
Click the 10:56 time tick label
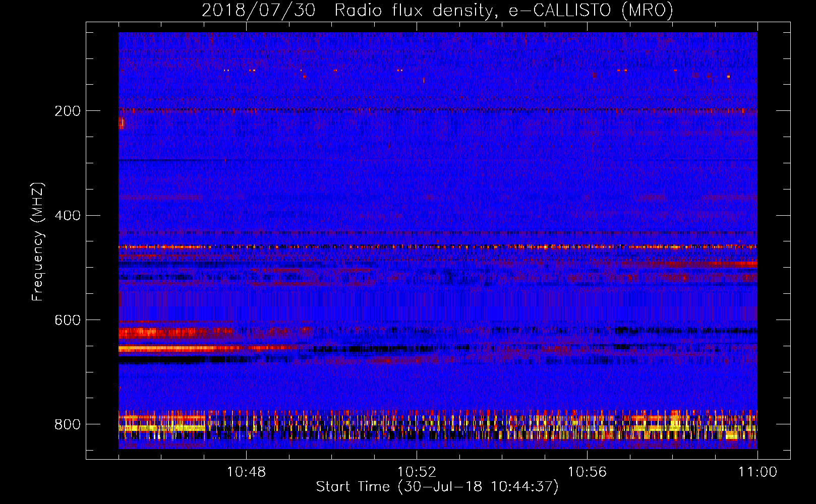[587, 472]
